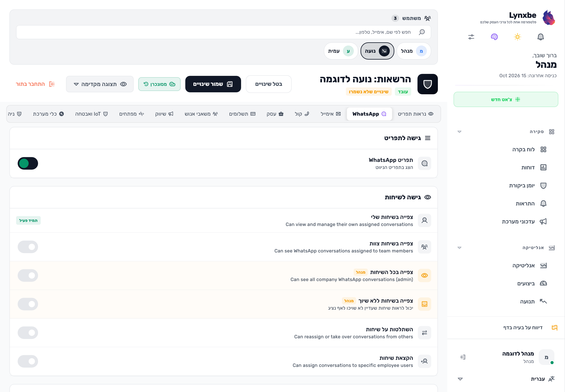The image size is (565, 392).
Task: Open the IoT ואבטחה tab
Action: (91, 114)
